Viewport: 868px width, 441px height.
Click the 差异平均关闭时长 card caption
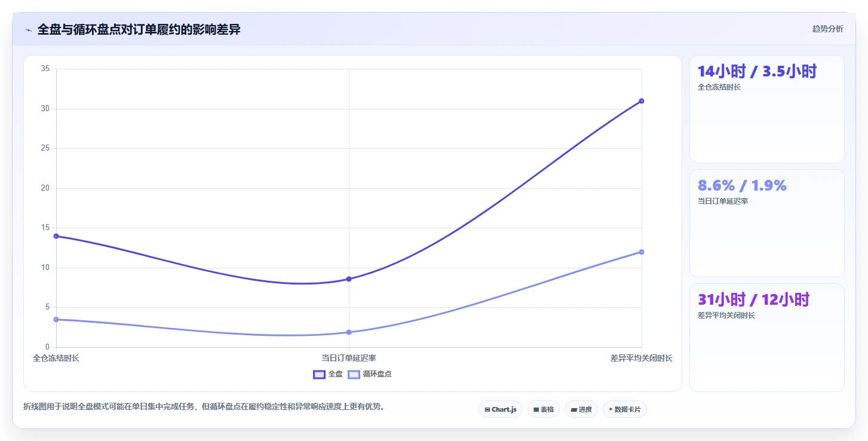726,316
